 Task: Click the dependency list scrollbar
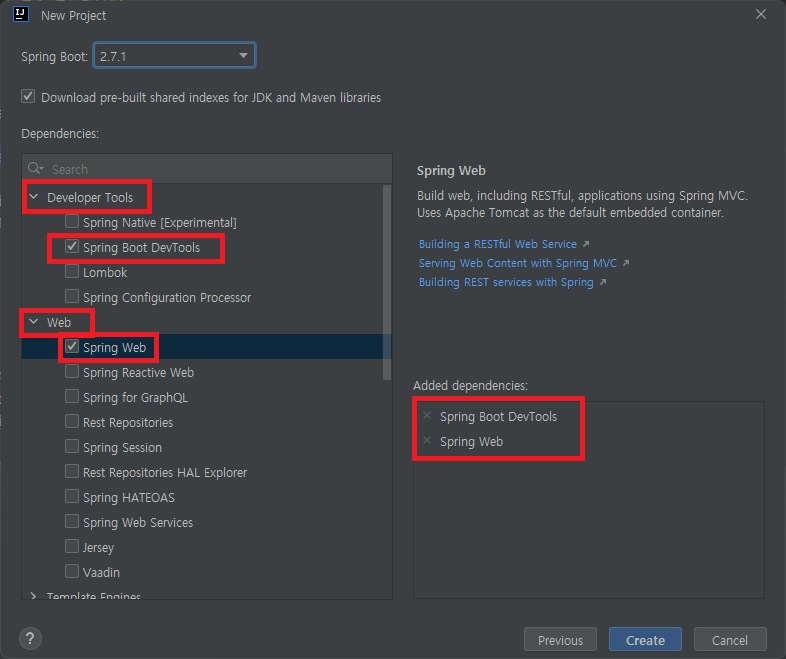387,282
